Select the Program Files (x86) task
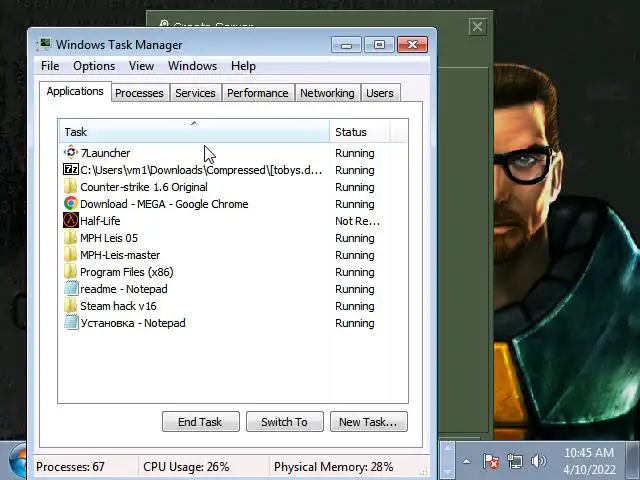640x480 pixels. 127,272
